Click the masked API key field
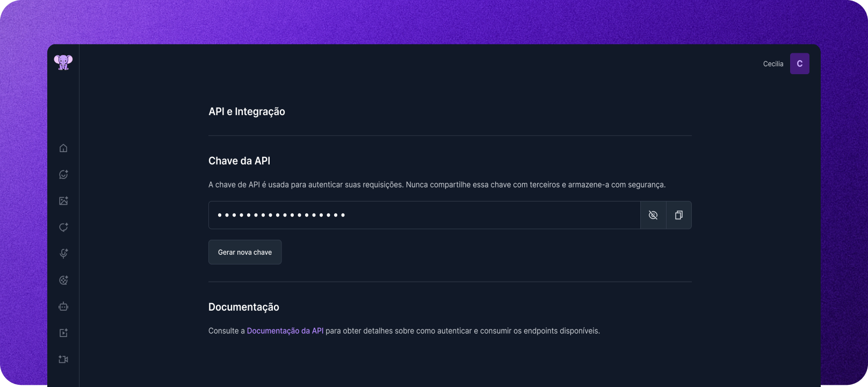This screenshot has width=868, height=387. pyautogui.click(x=424, y=215)
